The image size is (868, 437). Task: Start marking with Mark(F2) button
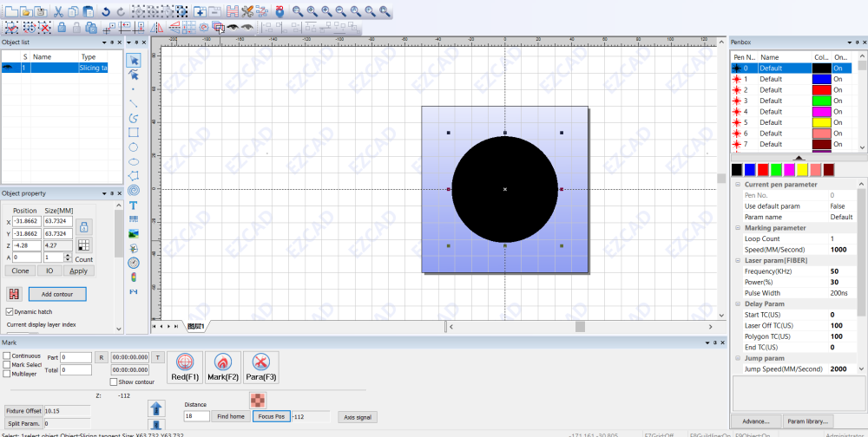click(x=222, y=368)
